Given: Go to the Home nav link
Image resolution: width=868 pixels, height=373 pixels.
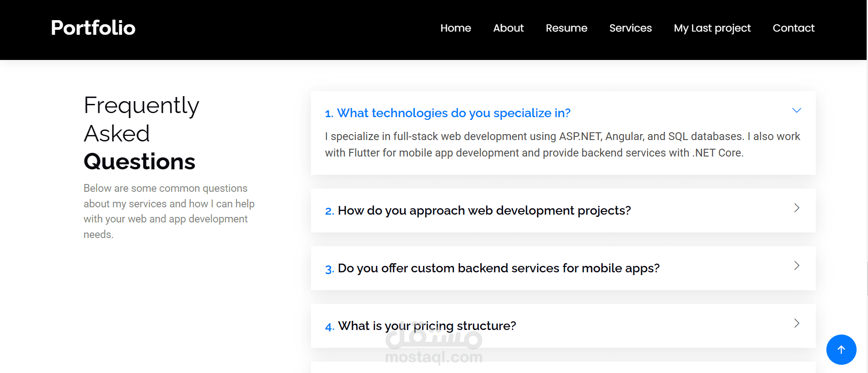Looking at the screenshot, I should 455,28.
